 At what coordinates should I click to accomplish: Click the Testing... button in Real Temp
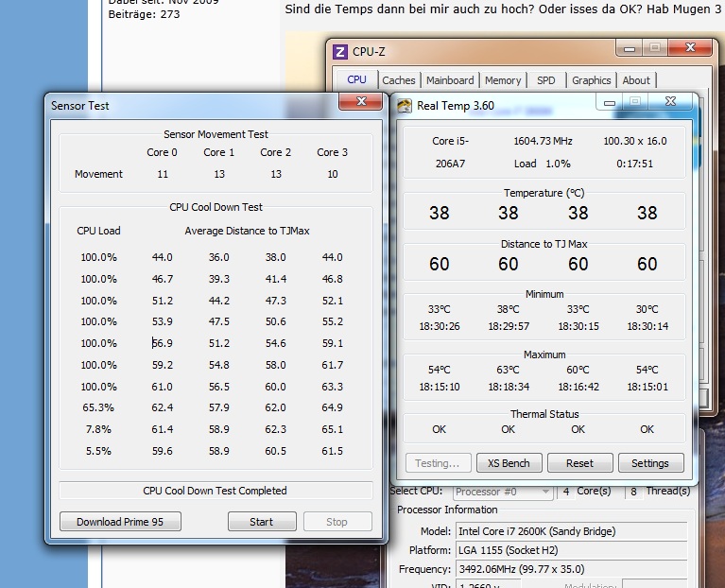438,462
